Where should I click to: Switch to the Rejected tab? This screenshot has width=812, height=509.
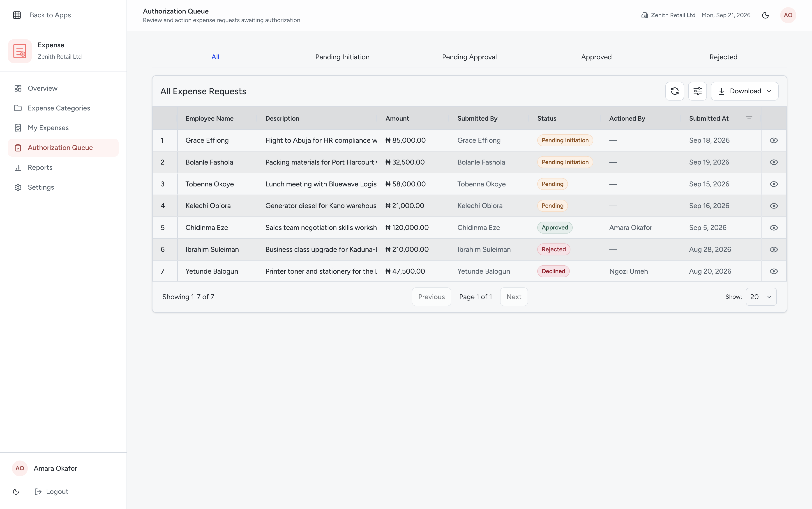[x=723, y=57]
